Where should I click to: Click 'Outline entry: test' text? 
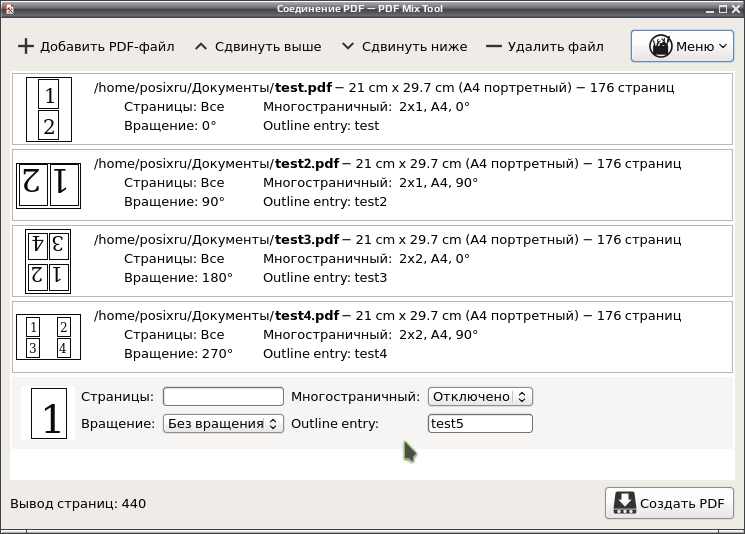(x=321, y=125)
